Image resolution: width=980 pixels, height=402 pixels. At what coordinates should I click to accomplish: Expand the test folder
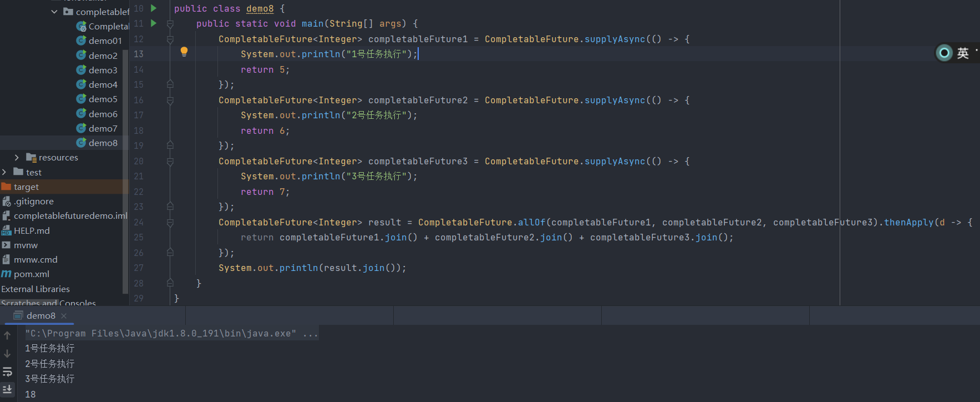[x=4, y=173]
